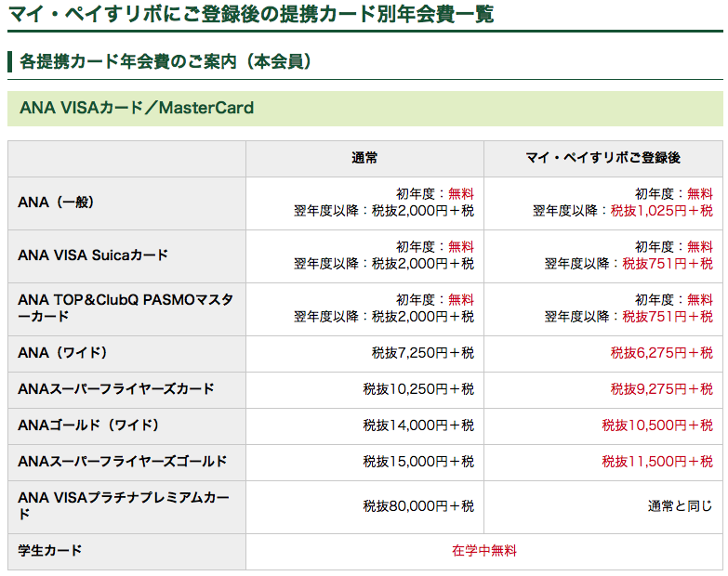Screen dimensions: 728x576
Task: Click ANA TOP&ClubQ PASMOマスターカード row label
Action: (x=126, y=308)
